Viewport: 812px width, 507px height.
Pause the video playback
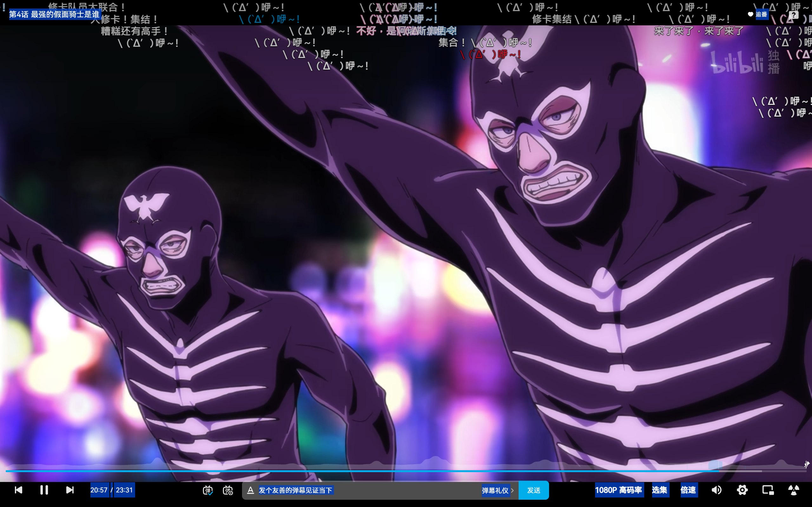[x=44, y=490]
